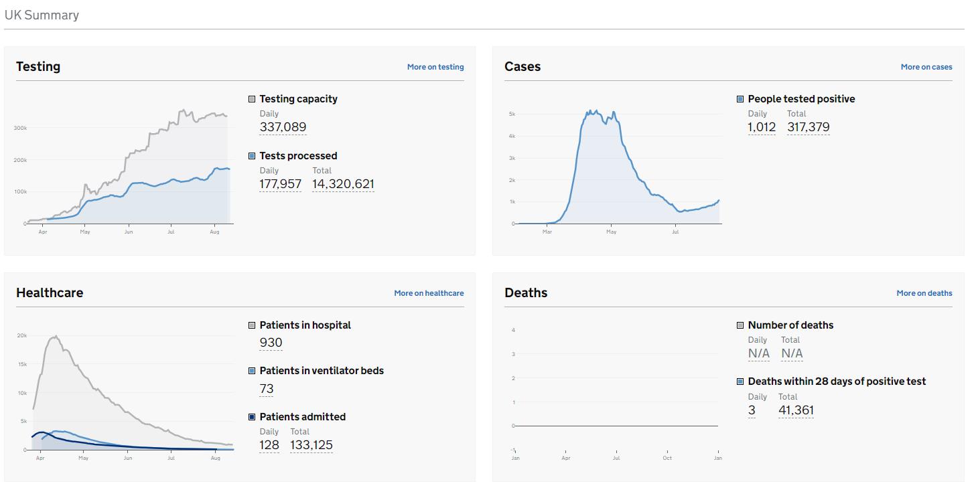Click the Cases chart area
This screenshot has width=980, height=504.
click(616, 167)
